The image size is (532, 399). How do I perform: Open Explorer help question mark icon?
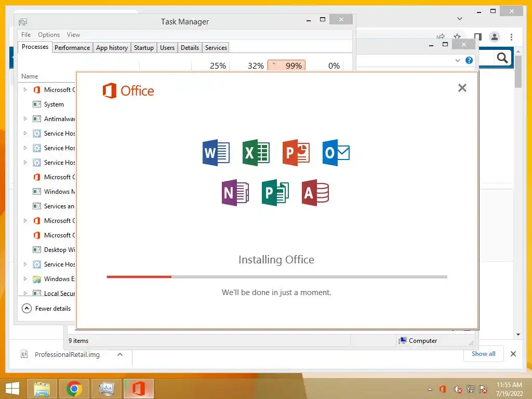pos(469,60)
